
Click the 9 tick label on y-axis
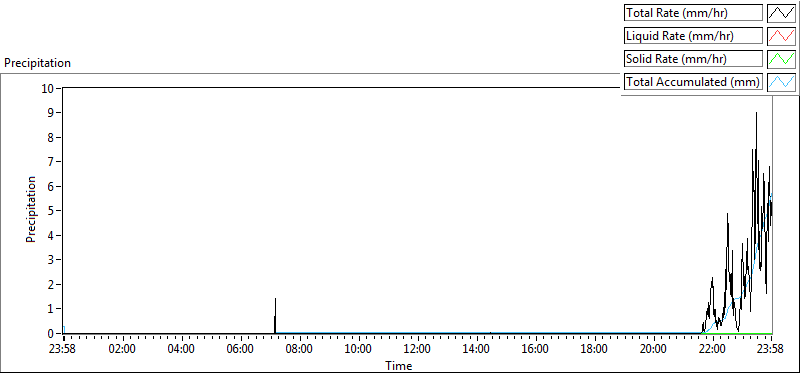click(x=51, y=113)
